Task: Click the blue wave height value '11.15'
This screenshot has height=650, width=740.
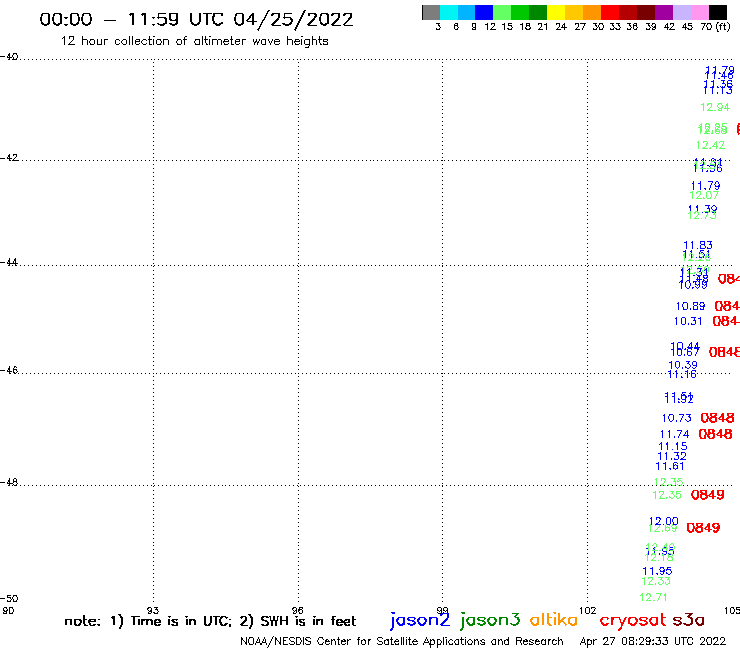Action: click(673, 447)
